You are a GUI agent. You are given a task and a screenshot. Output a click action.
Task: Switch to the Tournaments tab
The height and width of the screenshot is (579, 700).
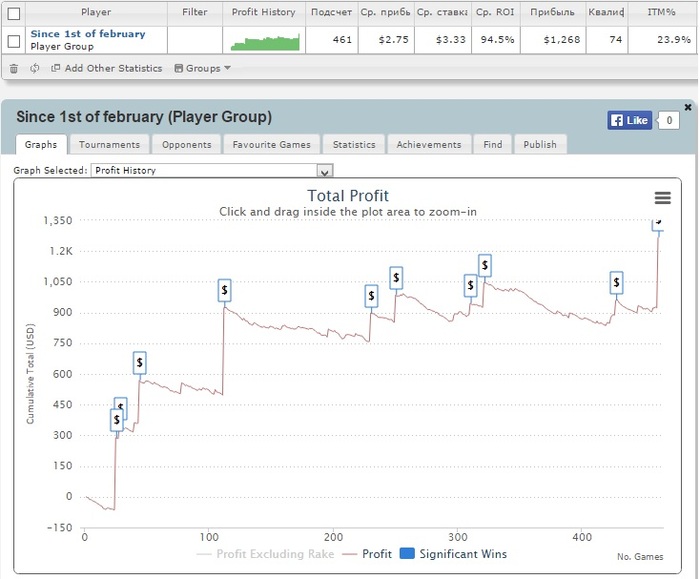point(109,145)
